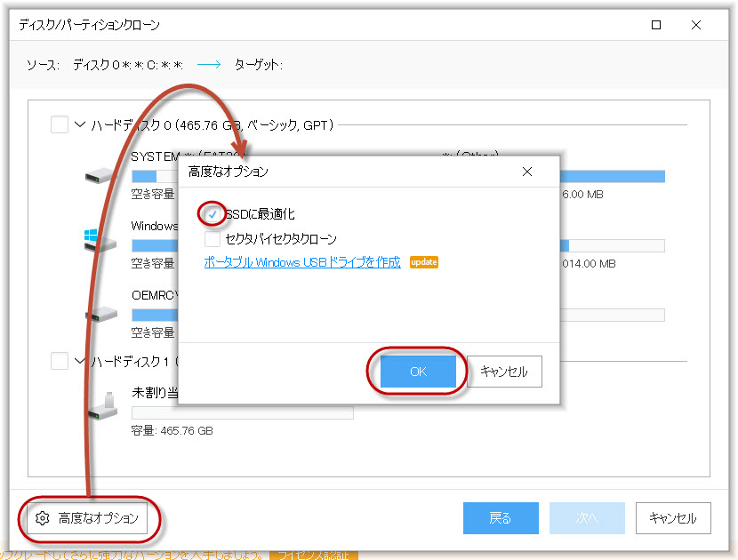The height and width of the screenshot is (560, 738).
Task: Click the 未割り当て capacity bar
Action: point(243,412)
